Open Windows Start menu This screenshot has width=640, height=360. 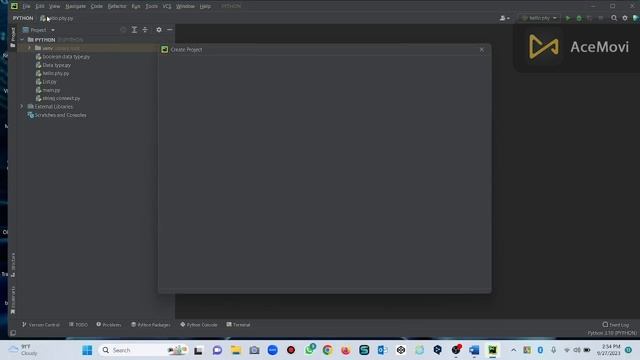point(87,350)
